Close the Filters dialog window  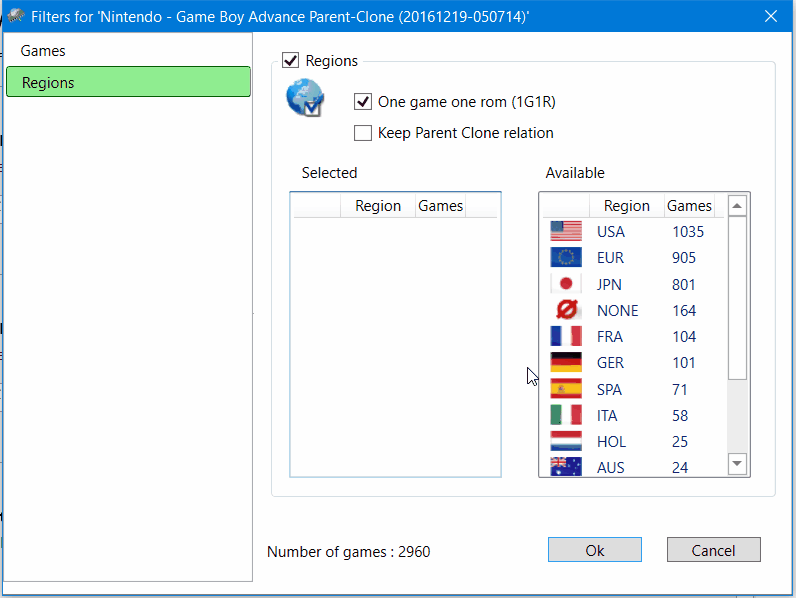771,16
